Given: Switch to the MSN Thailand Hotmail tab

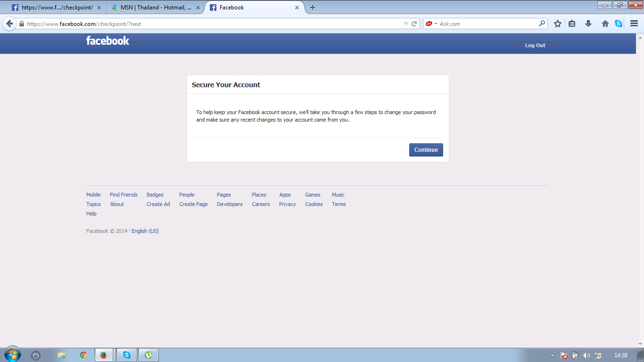Looking at the screenshot, I should pyautogui.click(x=155, y=8).
